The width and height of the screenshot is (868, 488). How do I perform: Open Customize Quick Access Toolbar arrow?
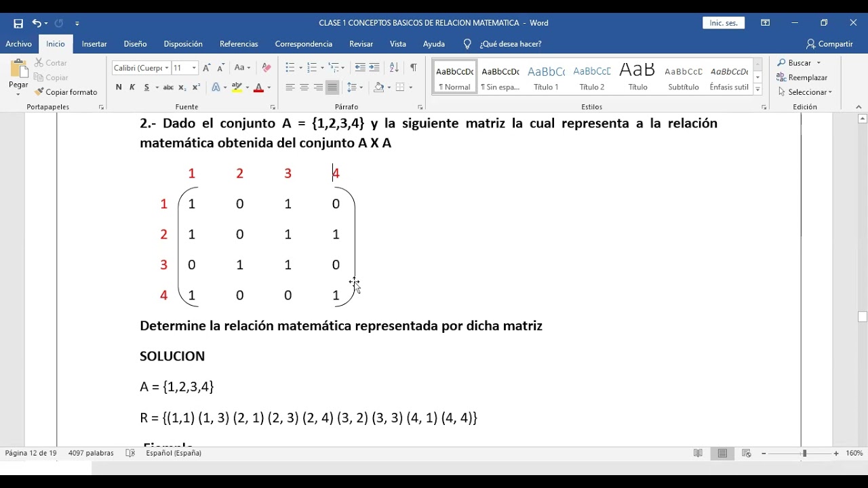(x=77, y=24)
